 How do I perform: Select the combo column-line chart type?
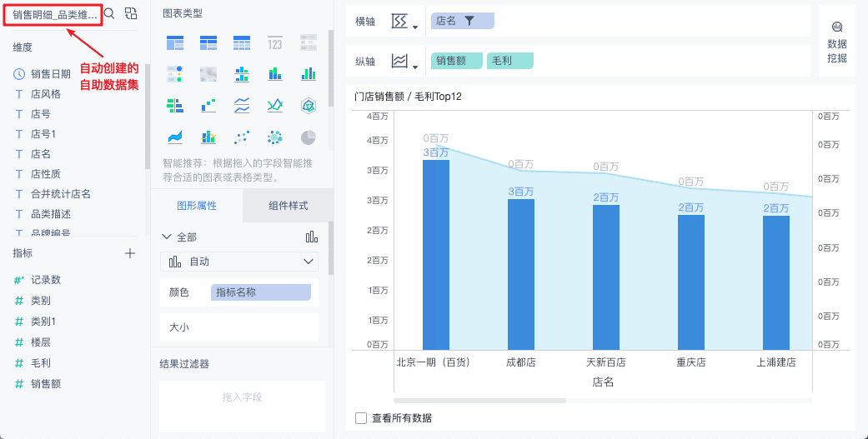point(208,137)
